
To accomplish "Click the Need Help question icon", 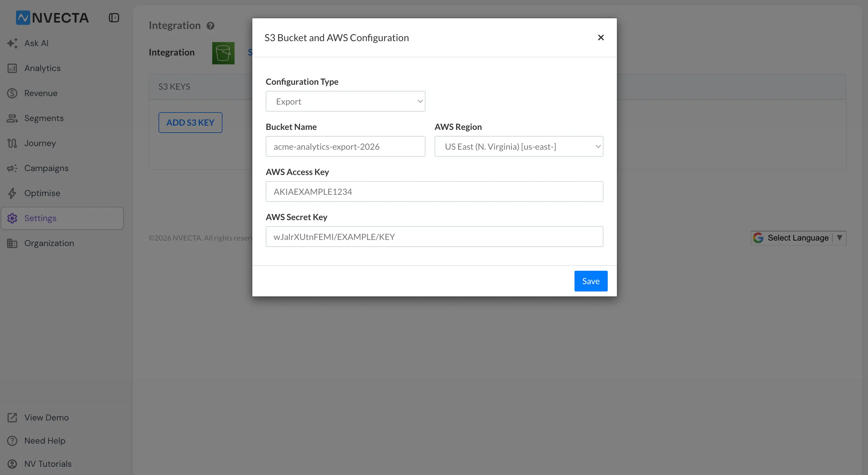I will pyautogui.click(x=12, y=441).
